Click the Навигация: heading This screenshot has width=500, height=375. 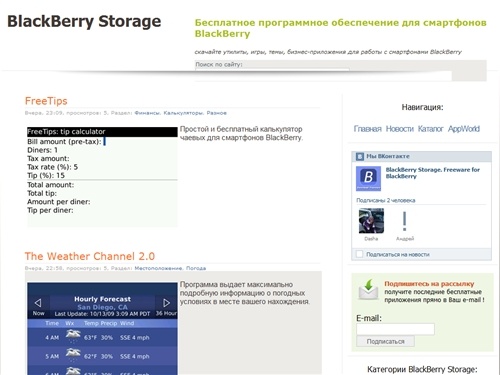[422, 107]
